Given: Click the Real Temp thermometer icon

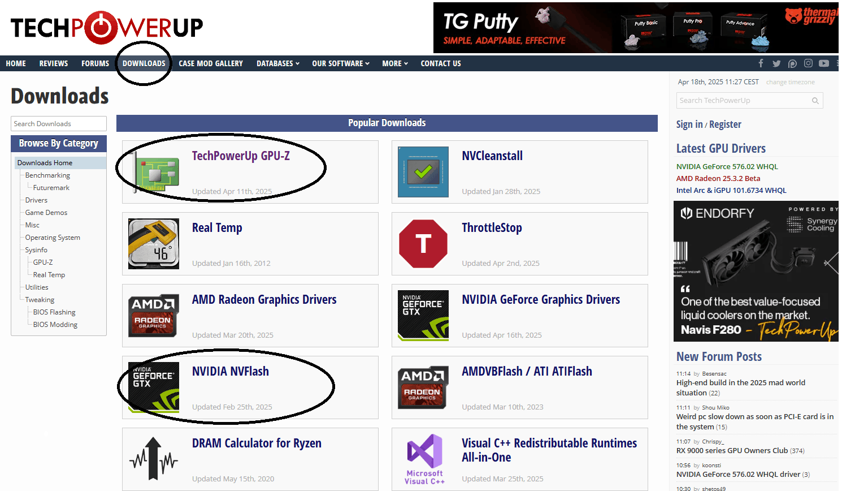Looking at the screenshot, I should coord(154,244).
